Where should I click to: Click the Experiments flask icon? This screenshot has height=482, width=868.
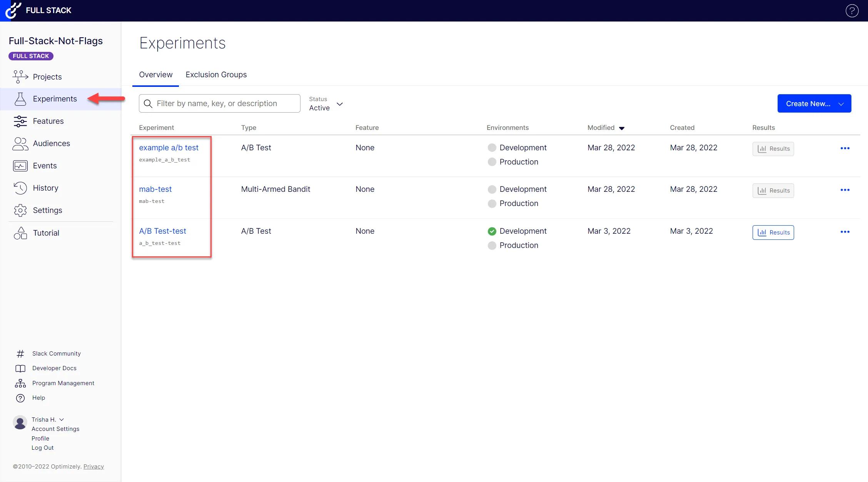click(20, 99)
